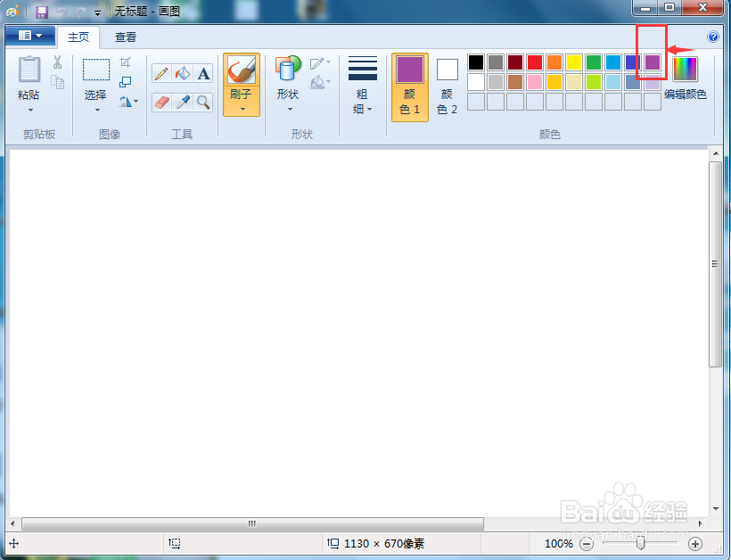Pick the yellow color swatch
This screenshot has height=560, width=731.
tap(574, 62)
